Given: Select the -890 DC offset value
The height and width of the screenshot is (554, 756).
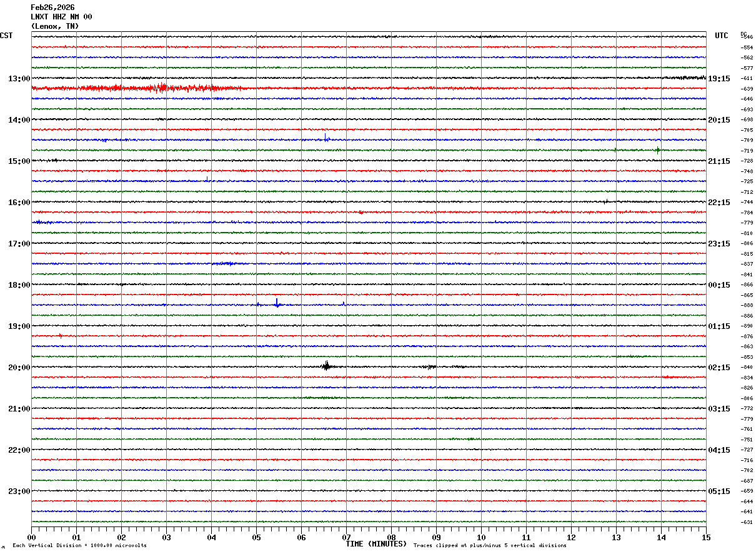Looking at the screenshot, I should pos(747,326).
